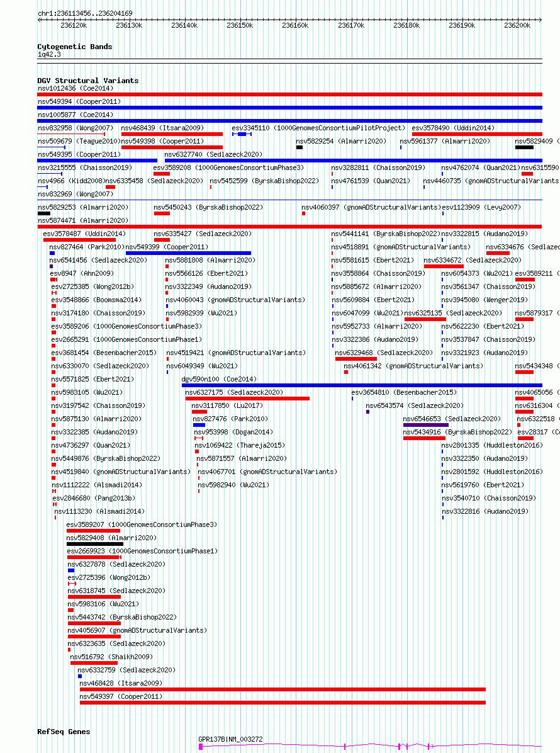The height and width of the screenshot is (753, 560).
Task: Click the nsv832958 (Wong2007) label
Action: 76,128
